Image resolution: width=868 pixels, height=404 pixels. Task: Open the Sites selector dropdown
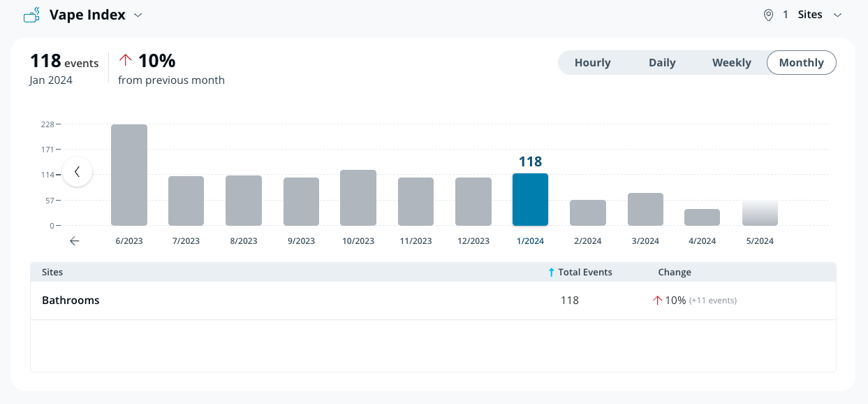[810, 15]
